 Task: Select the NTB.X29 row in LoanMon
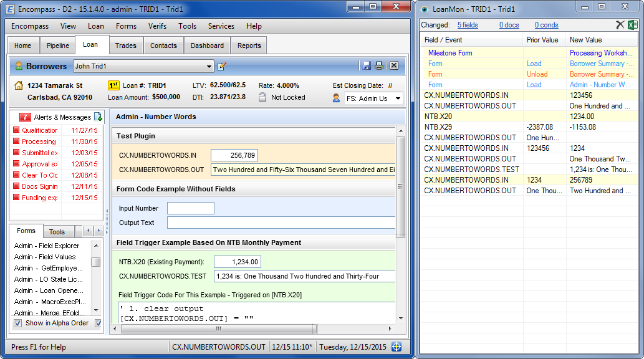point(529,127)
